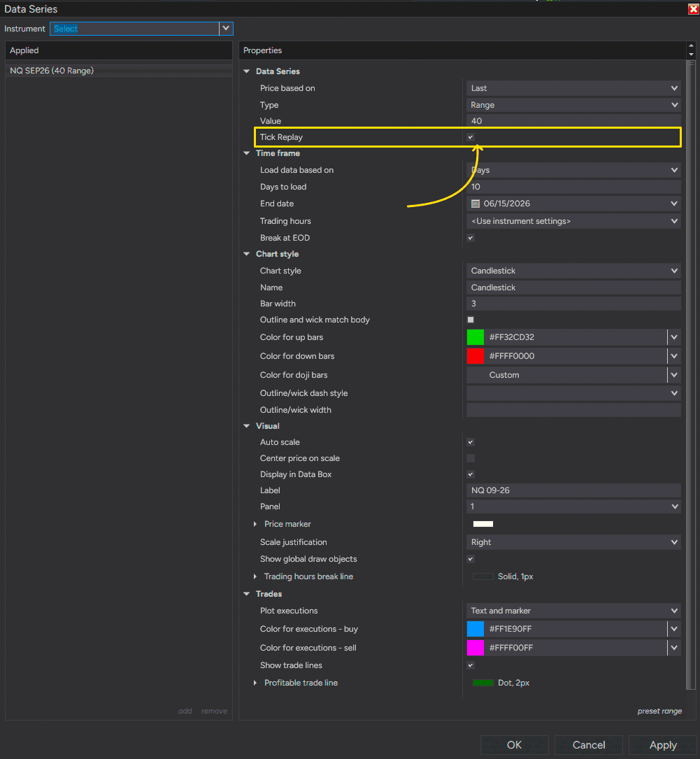Open the Color for doji bars dropdown arrow

674,375
